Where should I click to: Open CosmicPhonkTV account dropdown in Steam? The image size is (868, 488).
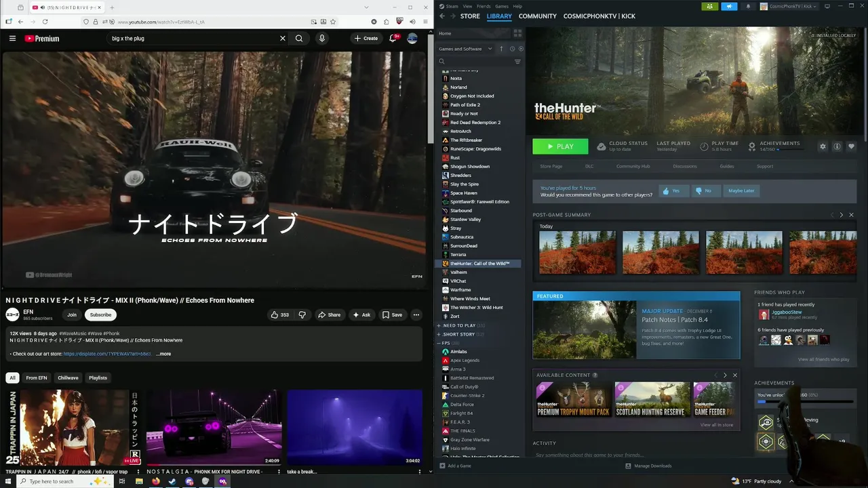(789, 6)
